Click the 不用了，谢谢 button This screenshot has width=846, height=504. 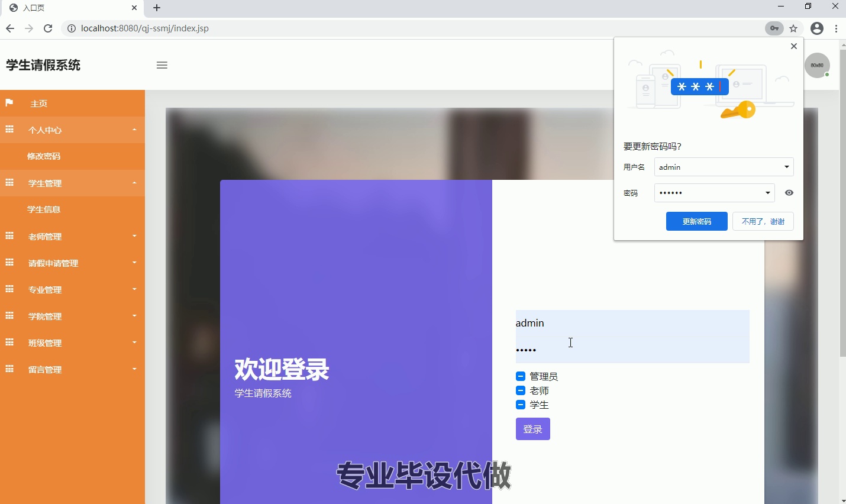pyautogui.click(x=763, y=221)
